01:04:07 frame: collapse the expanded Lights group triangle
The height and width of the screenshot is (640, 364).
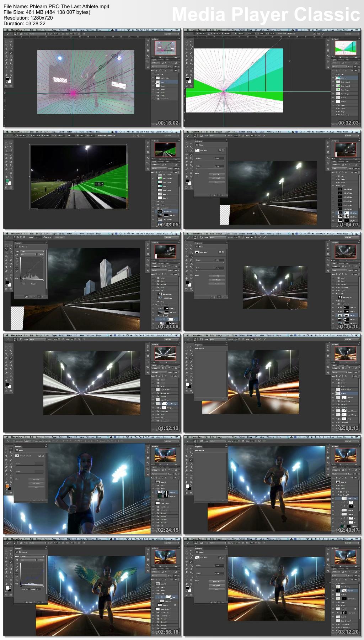pos(336,185)
